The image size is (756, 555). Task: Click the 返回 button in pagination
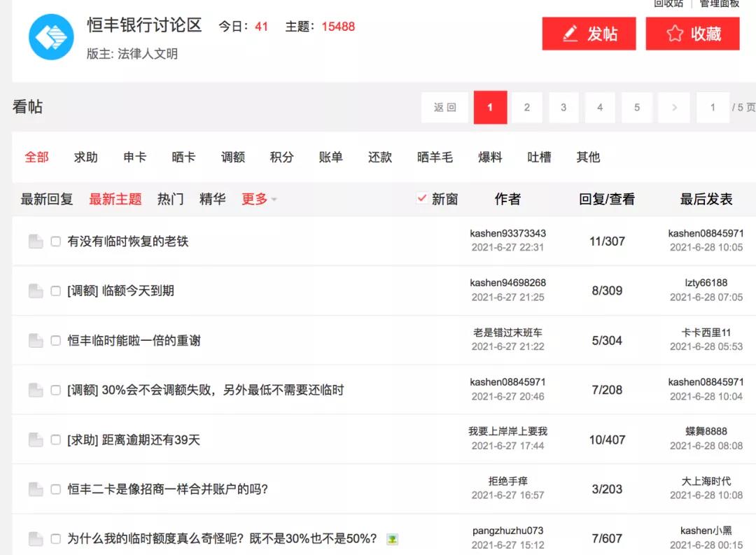coord(444,108)
